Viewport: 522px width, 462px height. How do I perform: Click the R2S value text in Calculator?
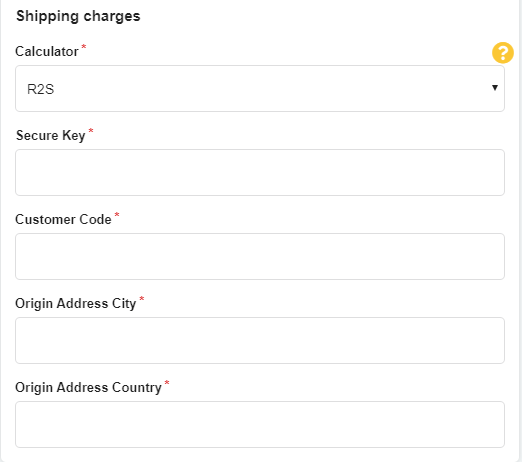(40, 89)
